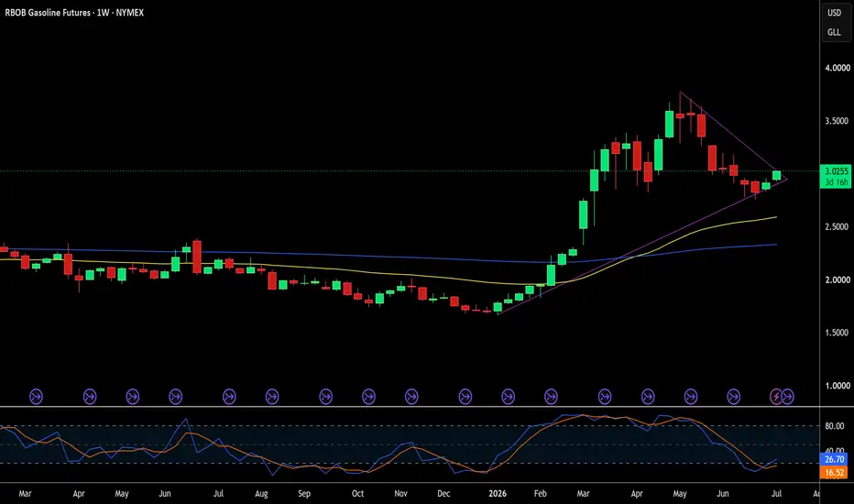Click the Dec label on time axis

click(x=443, y=494)
